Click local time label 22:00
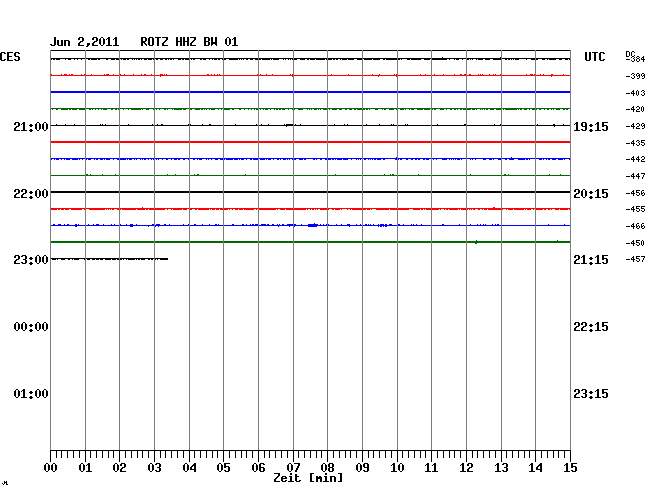Image resolution: width=650 pixels, height=494 pixels. click(x=31, y=194)
